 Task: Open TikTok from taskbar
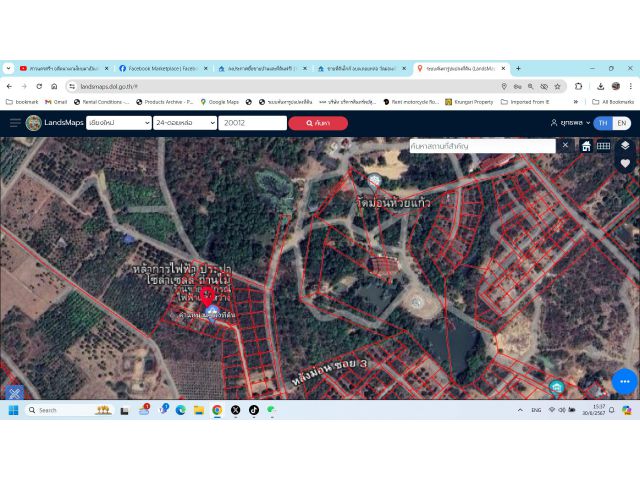click(253, 410)
